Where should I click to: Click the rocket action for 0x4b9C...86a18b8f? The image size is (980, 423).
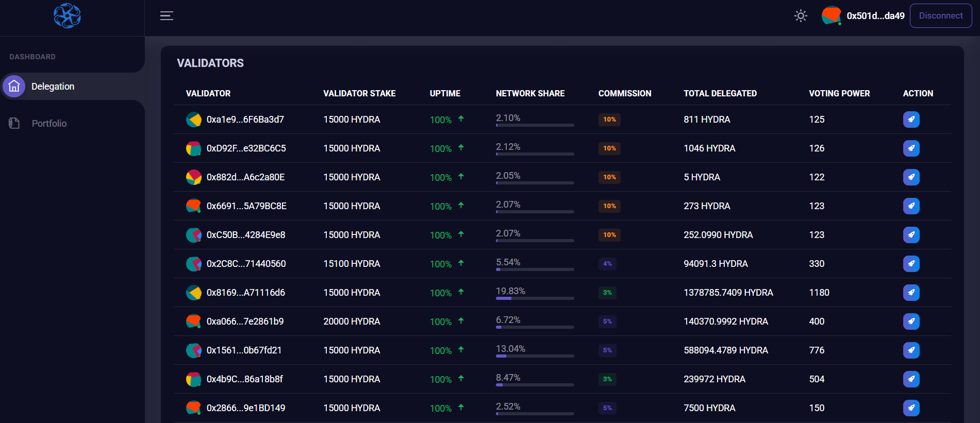tap(911, 379)
